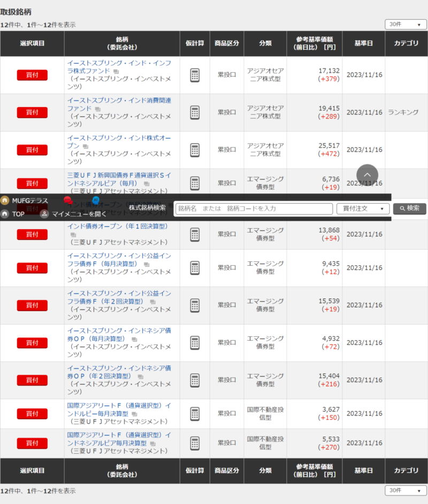The height and width of the screenshot is (504, 428).
Task: Click 買付 for 国際アジアリートF インドルピー毎月決算型
Action: coord(32,413)
